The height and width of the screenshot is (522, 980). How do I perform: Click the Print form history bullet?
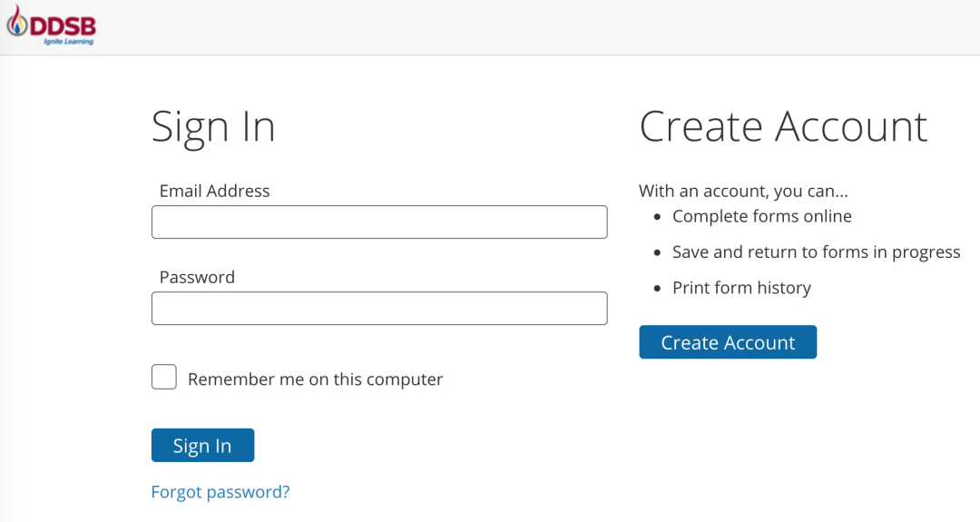click(741, 288)
